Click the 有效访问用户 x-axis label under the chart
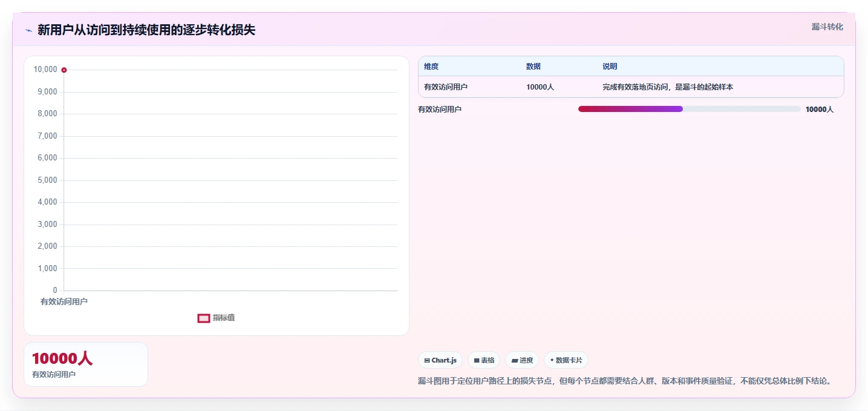This screenshot has width=868, height=411. [64, 301]
